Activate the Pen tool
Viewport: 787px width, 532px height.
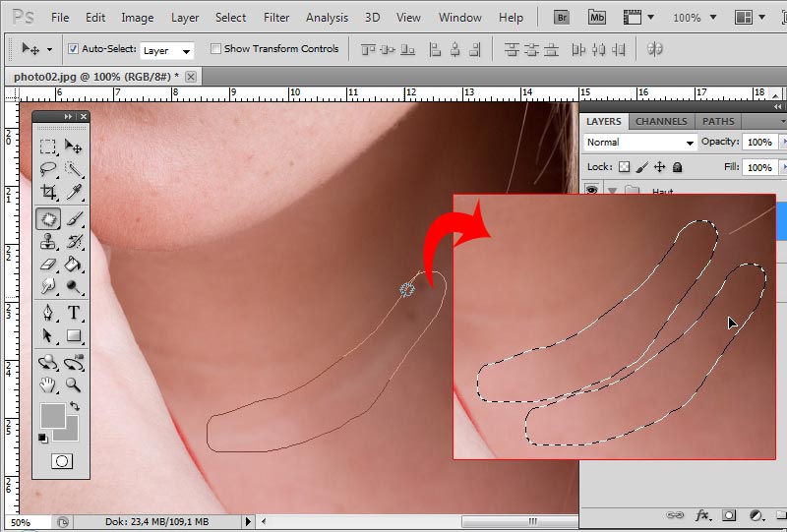47,314
